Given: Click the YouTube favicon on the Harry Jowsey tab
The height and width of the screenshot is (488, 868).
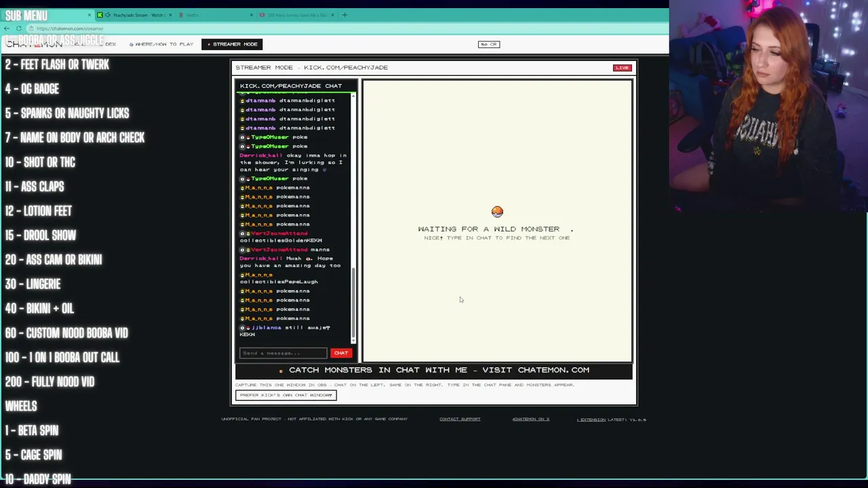Looking at the screenshot, I should tap(262, 15).
